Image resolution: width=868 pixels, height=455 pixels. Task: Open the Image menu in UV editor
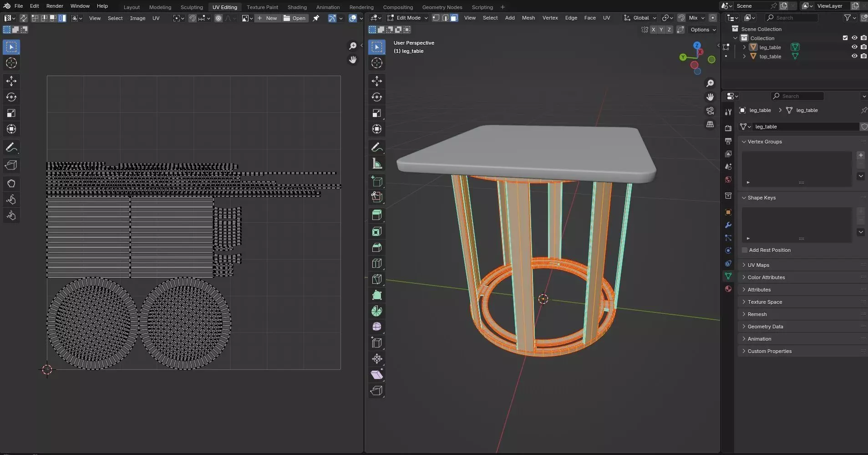point(137,18)
